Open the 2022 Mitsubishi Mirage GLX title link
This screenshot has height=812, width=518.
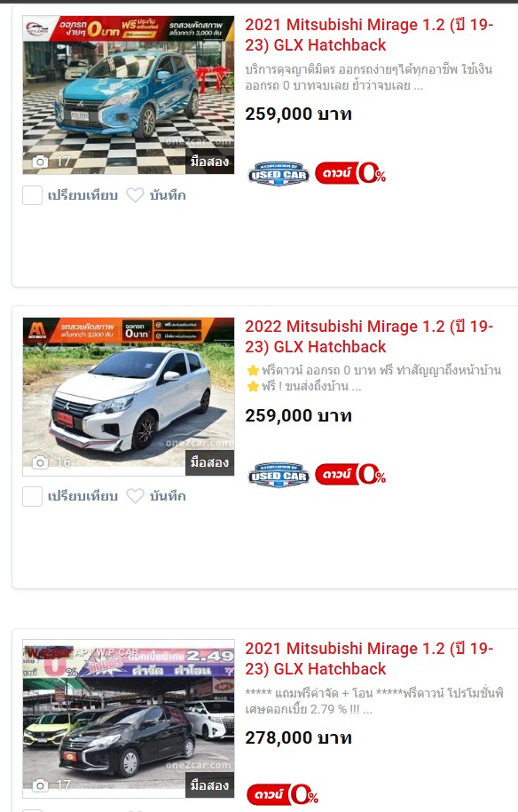(x=369, y=336)
